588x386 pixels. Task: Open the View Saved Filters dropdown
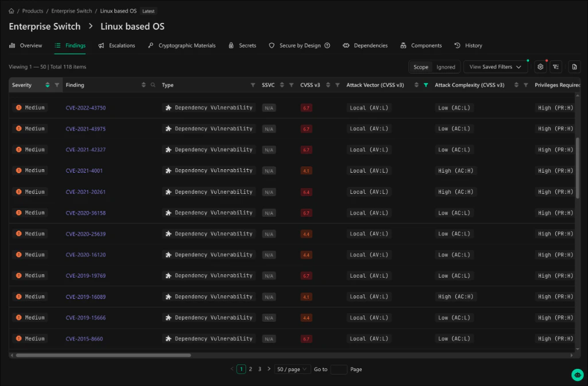click(495, 67)
